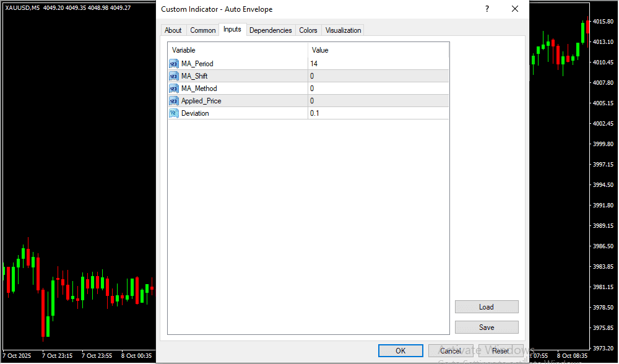Viewport: 619px width, 364px height.
Task: Confirm settings with the OK button
Action: tap(400, 351)
